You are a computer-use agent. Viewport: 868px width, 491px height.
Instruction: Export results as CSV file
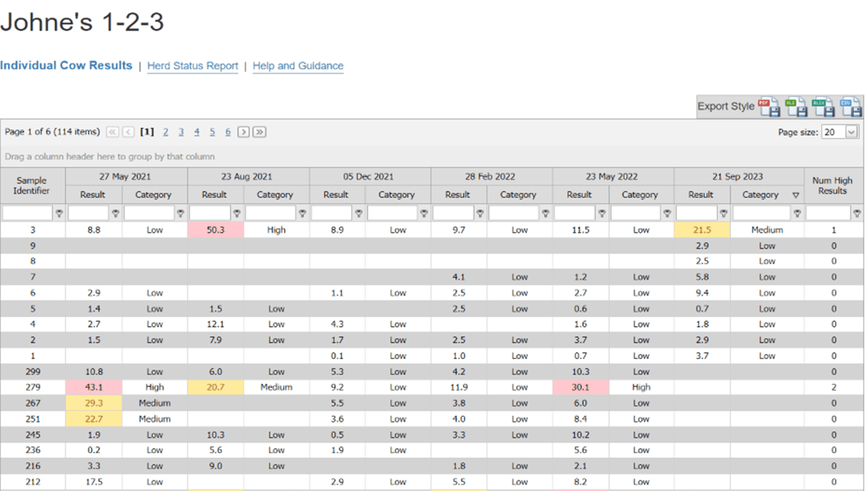pyautogui.click(x=851, y=106)
